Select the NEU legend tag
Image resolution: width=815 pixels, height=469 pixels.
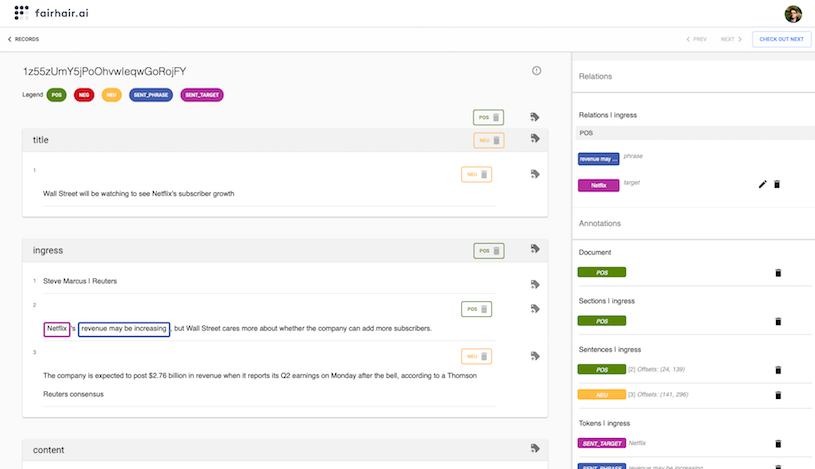pos(111,95)
